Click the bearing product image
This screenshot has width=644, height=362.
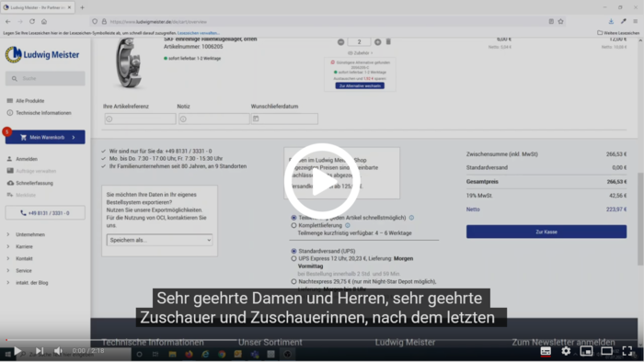point(129,62)
